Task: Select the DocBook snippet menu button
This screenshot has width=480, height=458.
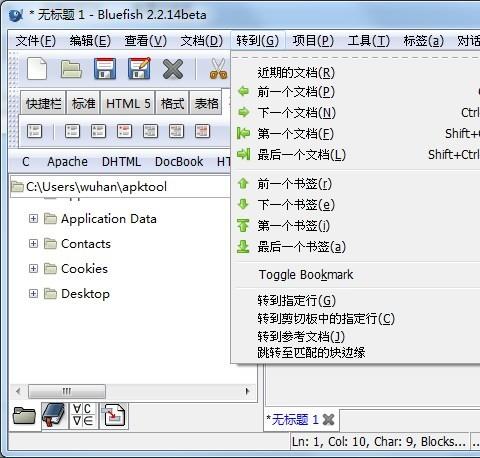Action: click(179, 162)
